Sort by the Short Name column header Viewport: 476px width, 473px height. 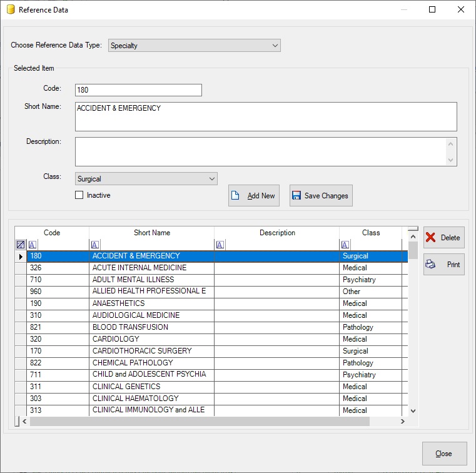[x=152, y=233]
